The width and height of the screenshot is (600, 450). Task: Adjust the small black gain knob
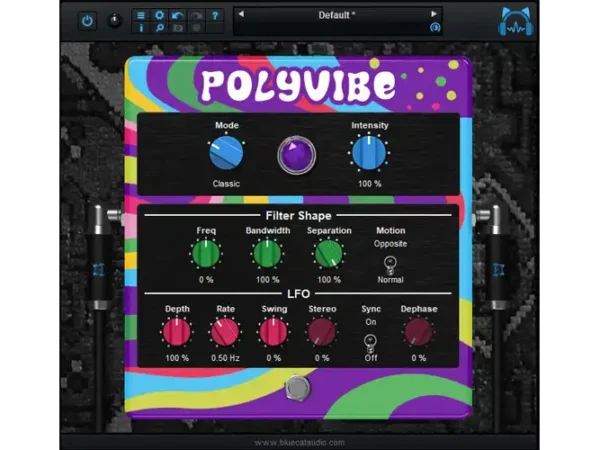[114, 21]
